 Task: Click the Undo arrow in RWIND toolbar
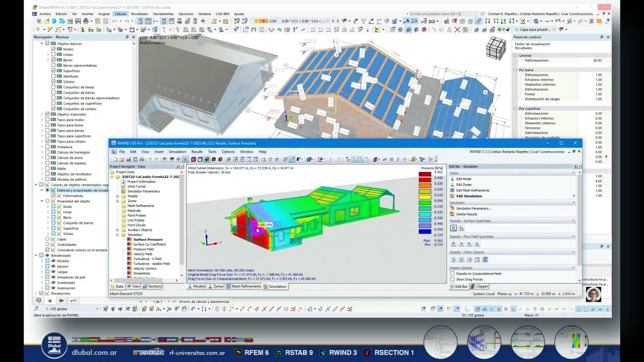click(150, 159)
